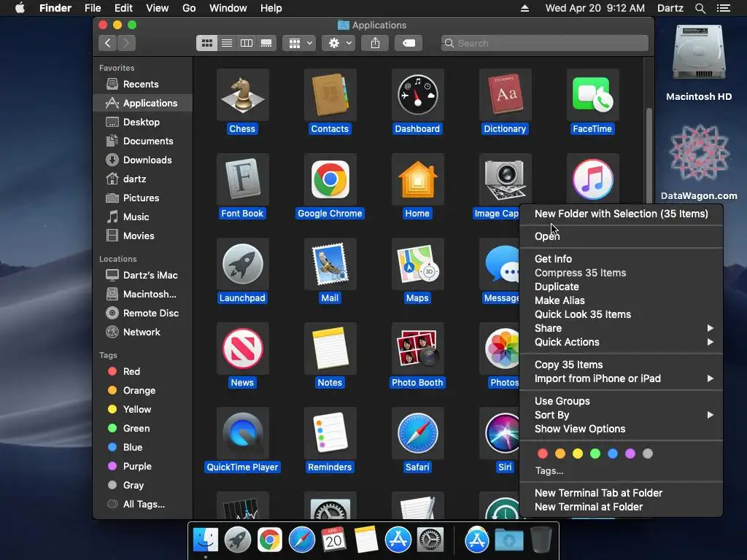Go back with the back arrow

108,43
